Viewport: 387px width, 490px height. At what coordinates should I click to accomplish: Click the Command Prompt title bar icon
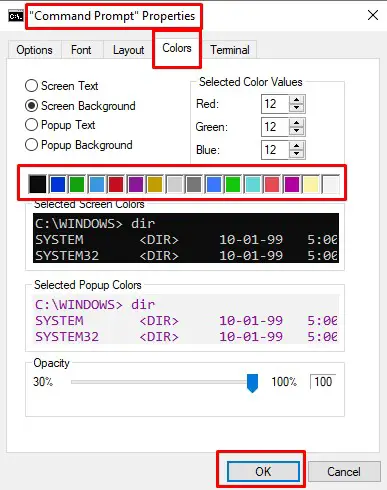[x=16, y=16]
